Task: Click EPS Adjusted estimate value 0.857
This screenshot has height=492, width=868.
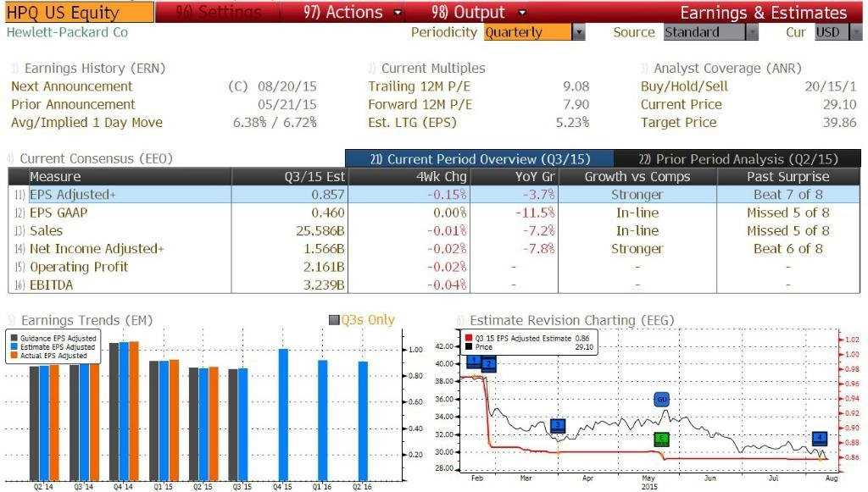Action: coord(328,195)
